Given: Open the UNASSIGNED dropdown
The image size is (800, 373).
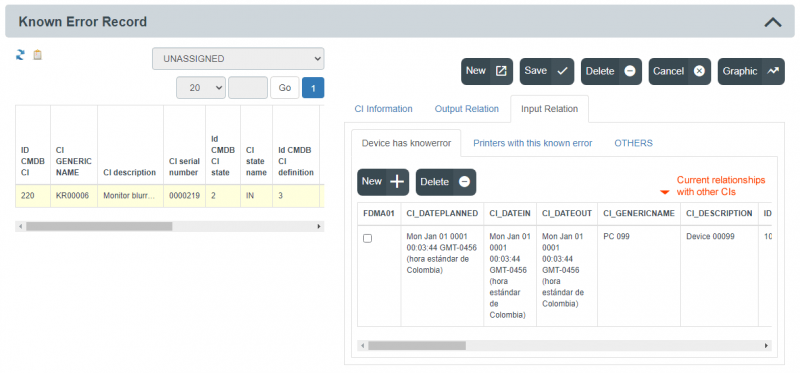Looking at the screenshot, I should pyautogui.click(x=238, y=59).
